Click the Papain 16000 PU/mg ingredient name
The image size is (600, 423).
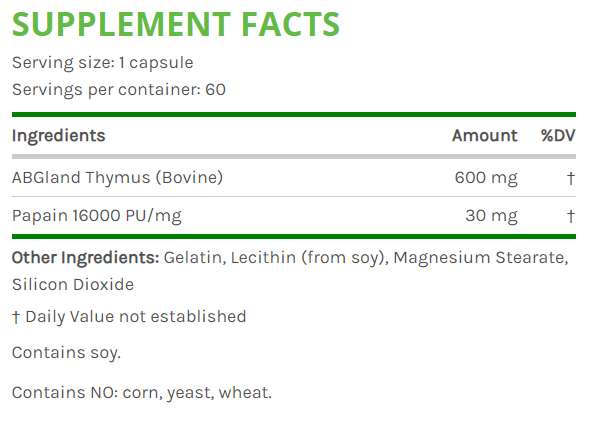click(x=96, y=215)
